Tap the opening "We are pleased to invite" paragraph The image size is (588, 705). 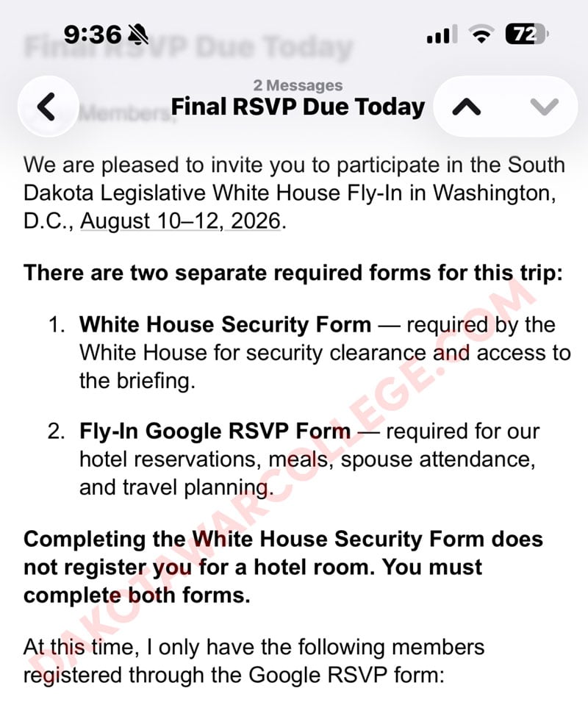point(294,193)
